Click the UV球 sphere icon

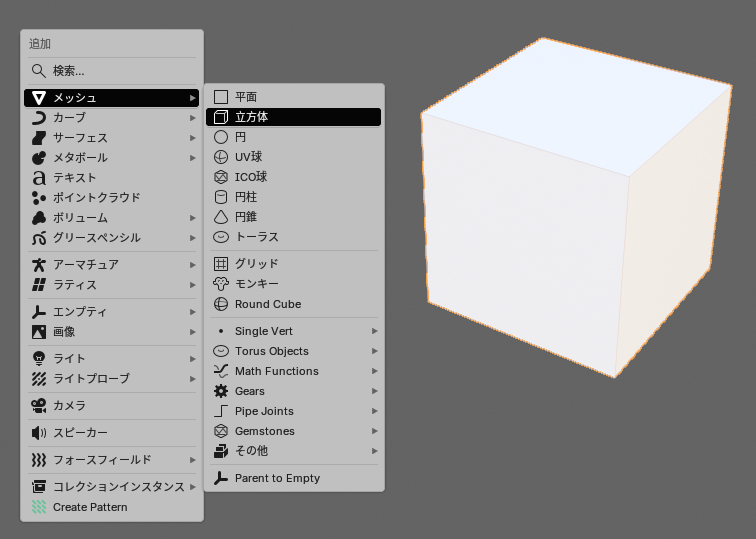[x=221, y=157]
